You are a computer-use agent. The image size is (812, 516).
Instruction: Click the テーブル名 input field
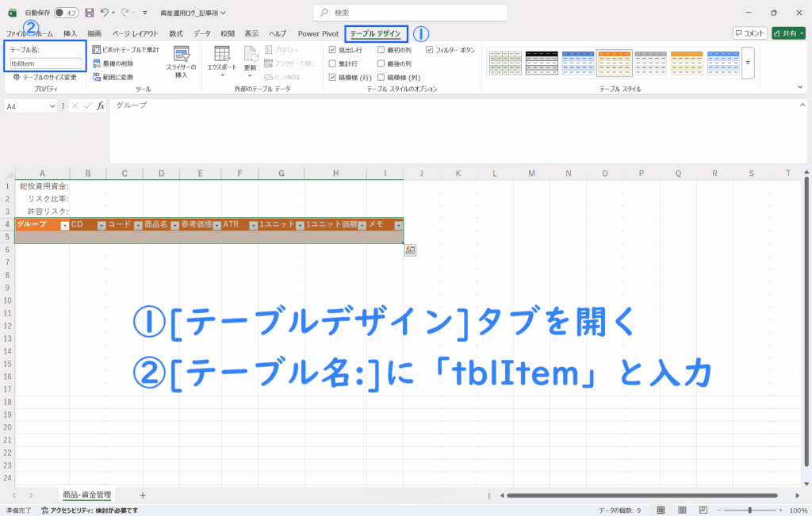coord(45,63)
